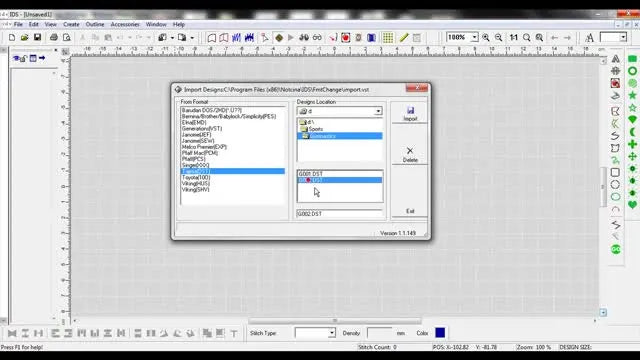
Task: Select G001.DST in the file list
Action: point(340,174)
